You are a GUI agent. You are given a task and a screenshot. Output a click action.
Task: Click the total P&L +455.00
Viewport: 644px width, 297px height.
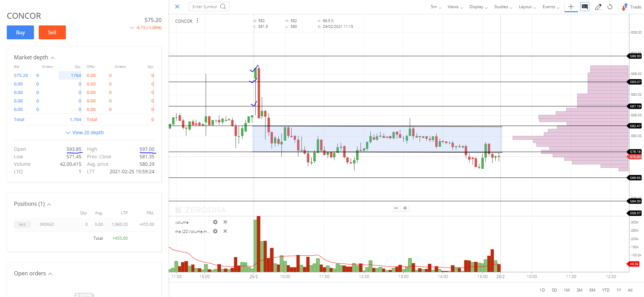120,238
